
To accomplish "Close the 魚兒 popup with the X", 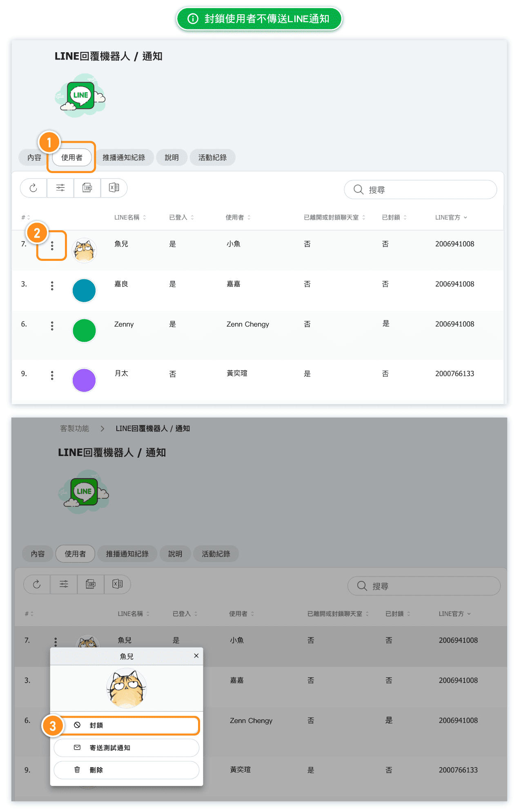I will tap(196, 656).
